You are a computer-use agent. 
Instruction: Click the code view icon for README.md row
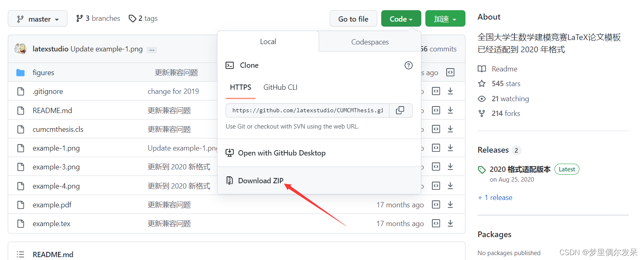[x=436, y=110]
